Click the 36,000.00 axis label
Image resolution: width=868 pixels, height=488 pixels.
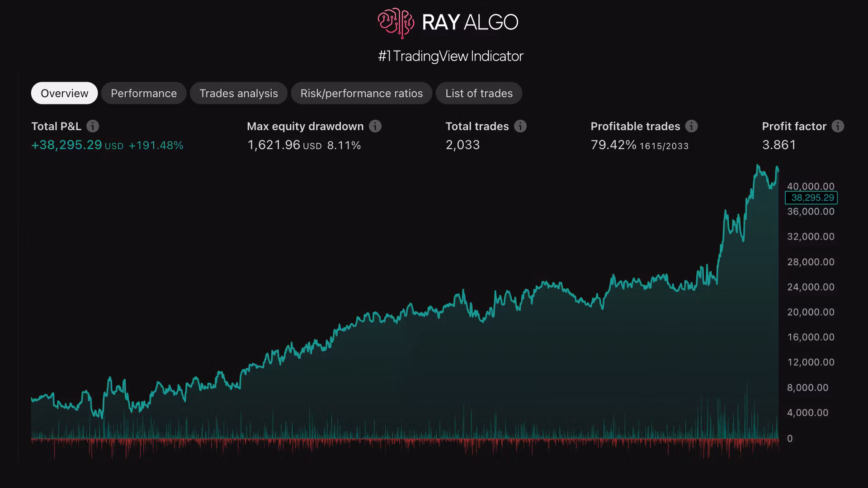click(811, 211)
